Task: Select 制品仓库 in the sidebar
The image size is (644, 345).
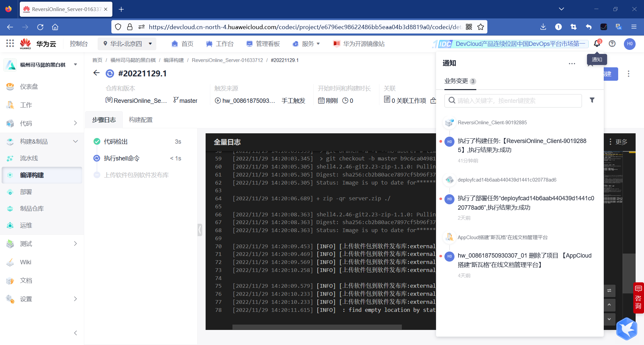Action: click(42, 209)
